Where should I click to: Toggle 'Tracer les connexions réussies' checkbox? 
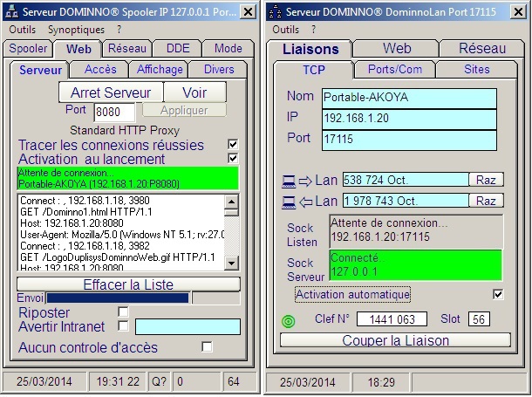[232, 145]
